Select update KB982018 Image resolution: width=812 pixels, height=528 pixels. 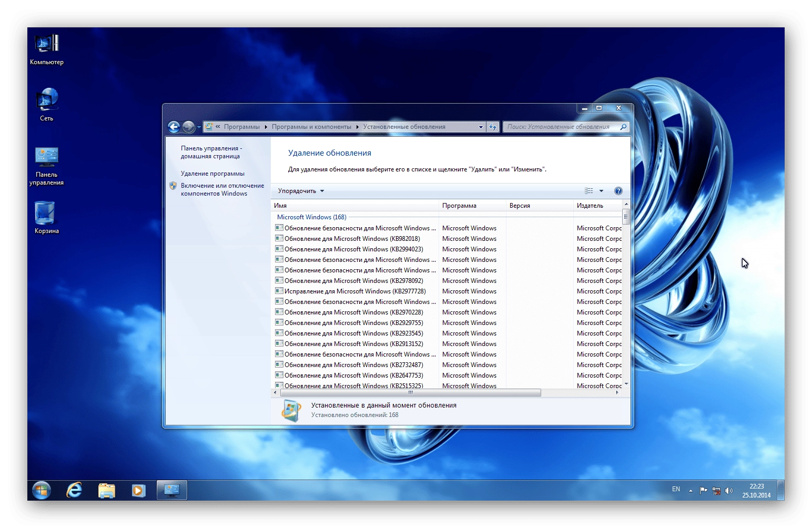click(x=352, y=239)
